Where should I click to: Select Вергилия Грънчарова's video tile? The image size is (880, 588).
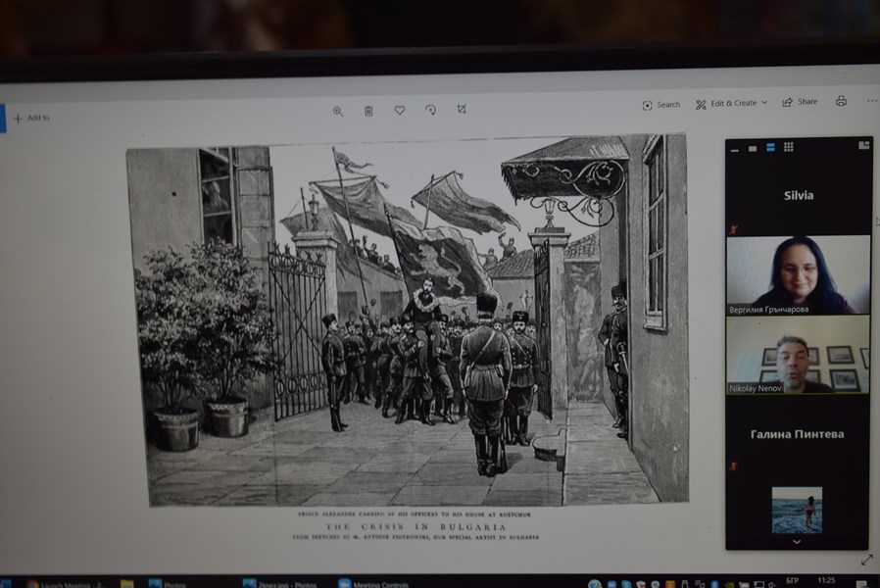tap(798, 274)
